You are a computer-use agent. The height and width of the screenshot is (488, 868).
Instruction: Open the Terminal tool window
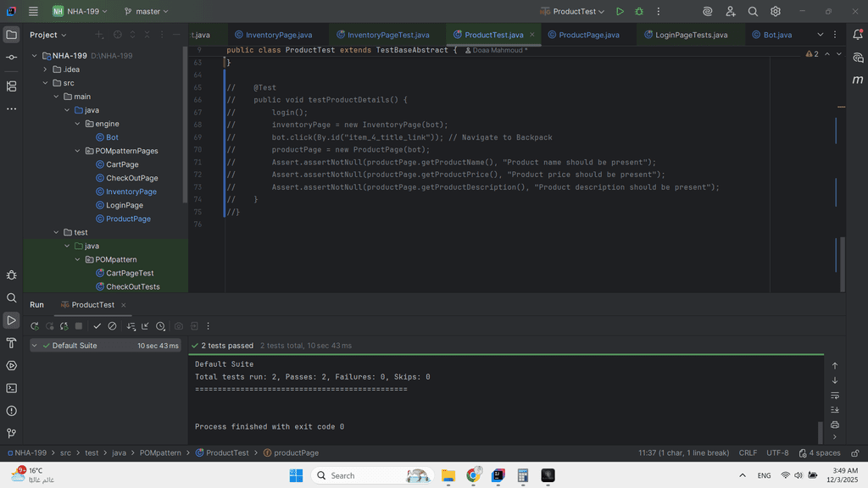point(11,388)
